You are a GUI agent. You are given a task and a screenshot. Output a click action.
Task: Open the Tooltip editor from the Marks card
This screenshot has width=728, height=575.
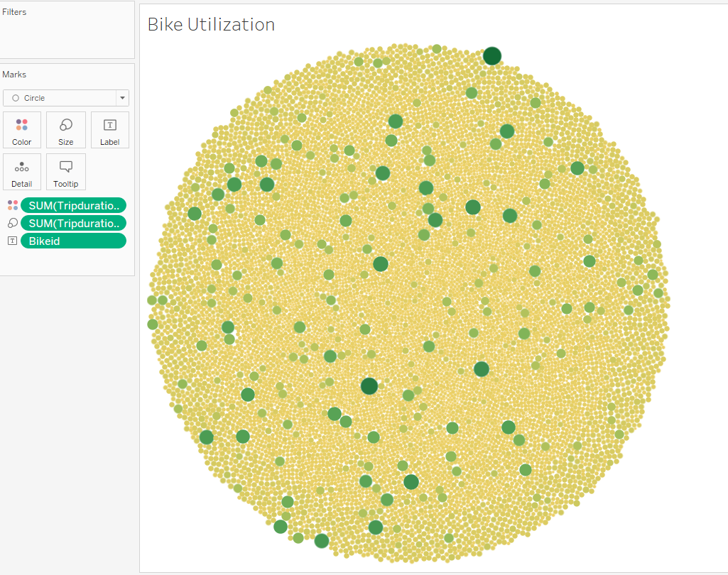(65, 171)
